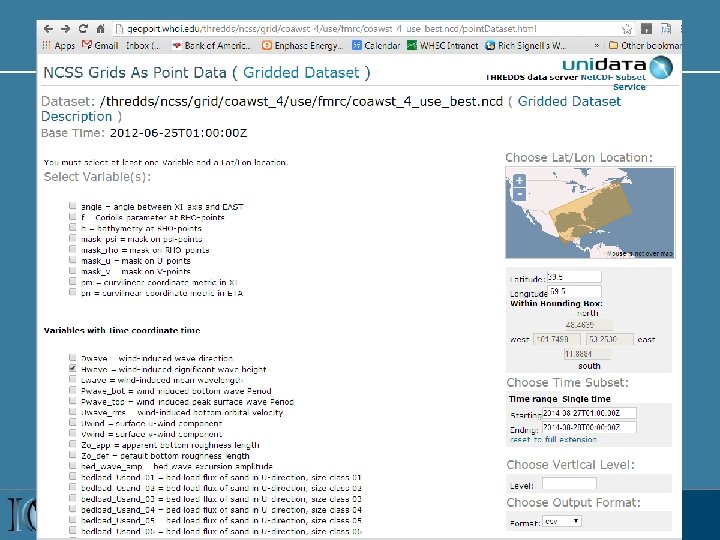
Task: Click the east bounding box value
Action: 610,339
